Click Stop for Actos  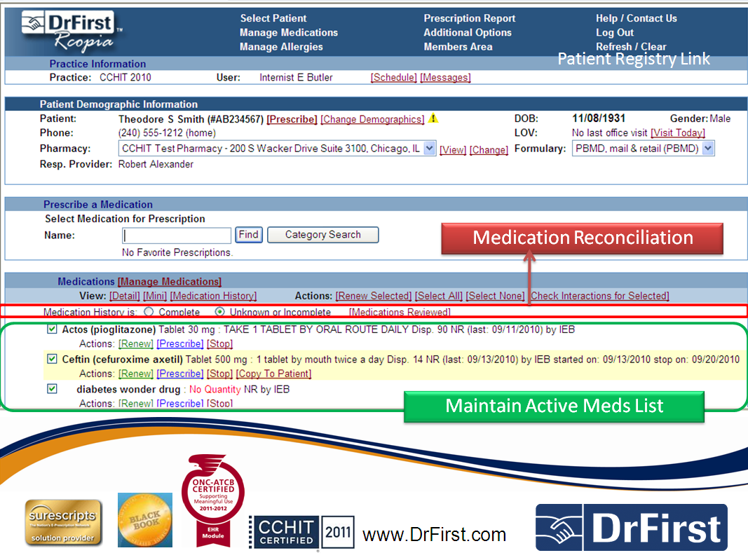click(x=219, y=343)
